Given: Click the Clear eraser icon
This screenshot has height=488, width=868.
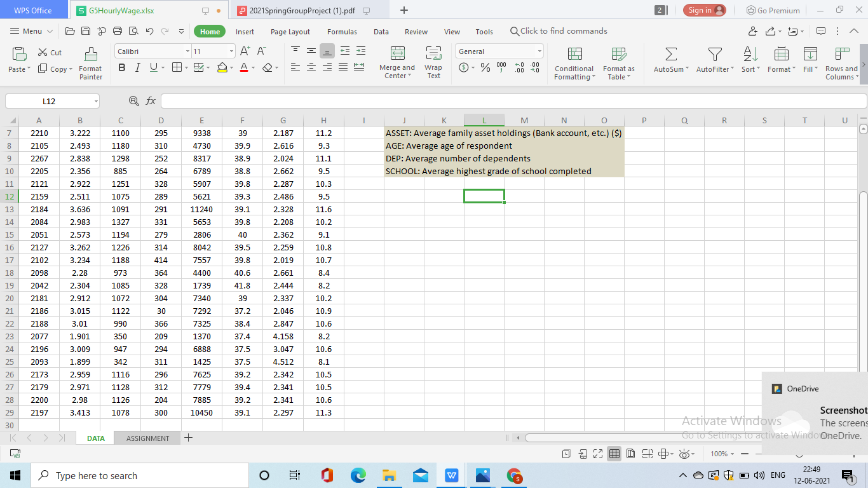Looking at the screenshot, I should click(x=268, y=67).
